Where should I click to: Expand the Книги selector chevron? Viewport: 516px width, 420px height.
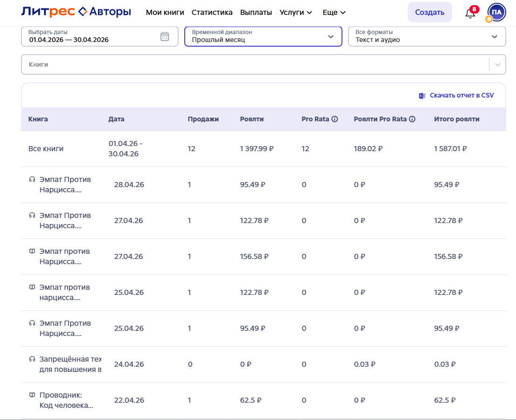(x=497, y=64)
